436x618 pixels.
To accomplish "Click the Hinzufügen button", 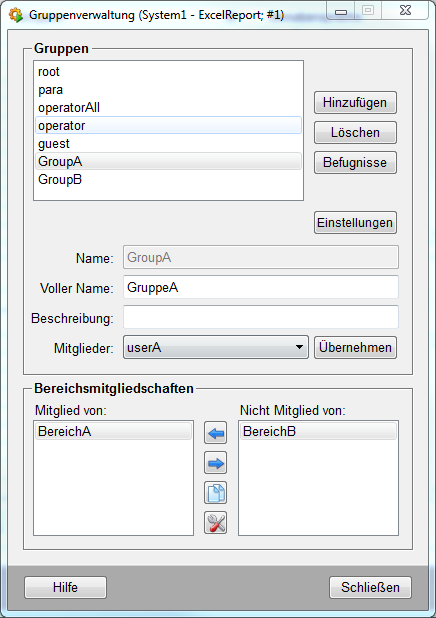I will tap(355, 102).
